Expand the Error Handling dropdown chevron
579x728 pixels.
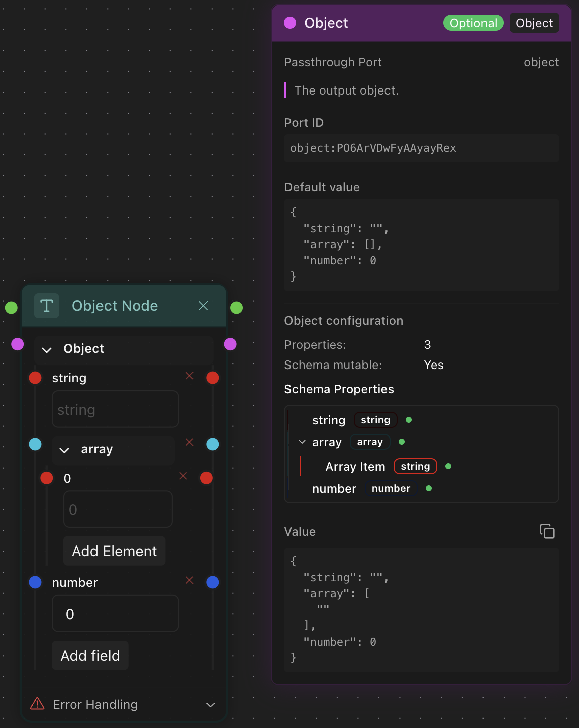pyautogui.click(x=211, y=705)
